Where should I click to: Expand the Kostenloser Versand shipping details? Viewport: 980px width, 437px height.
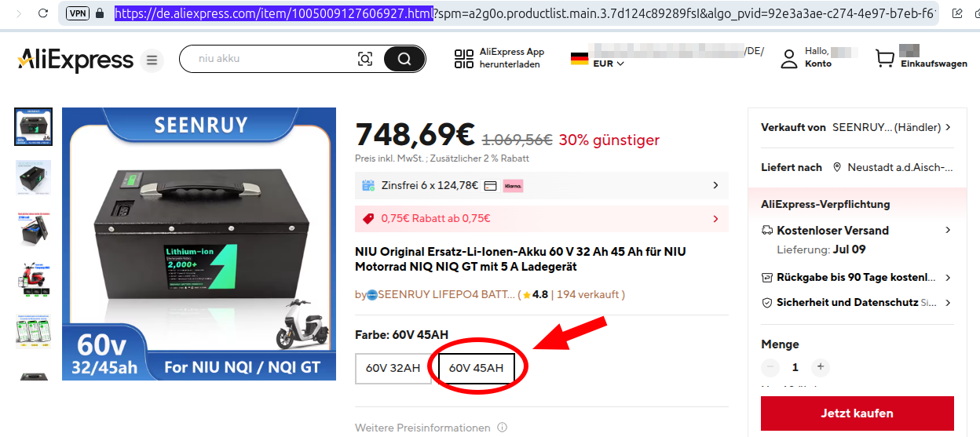pos(857,231)
